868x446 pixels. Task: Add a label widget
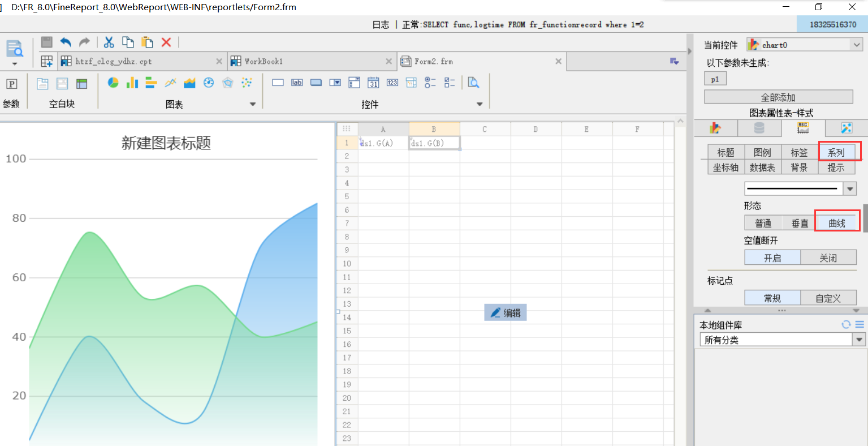pos(297,83)
